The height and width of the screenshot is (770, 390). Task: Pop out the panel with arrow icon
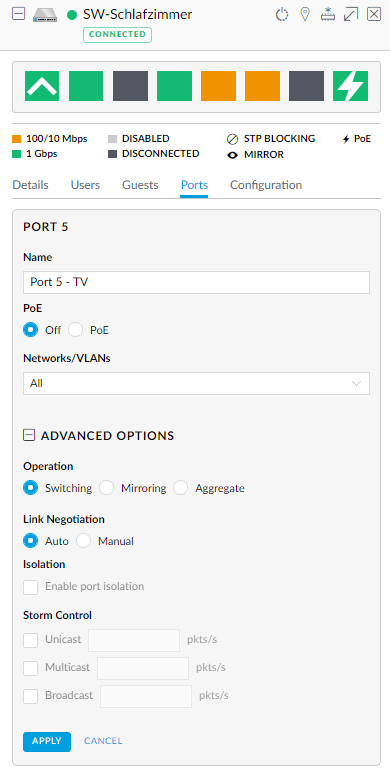pyautogui.click(x=351, y=15)
